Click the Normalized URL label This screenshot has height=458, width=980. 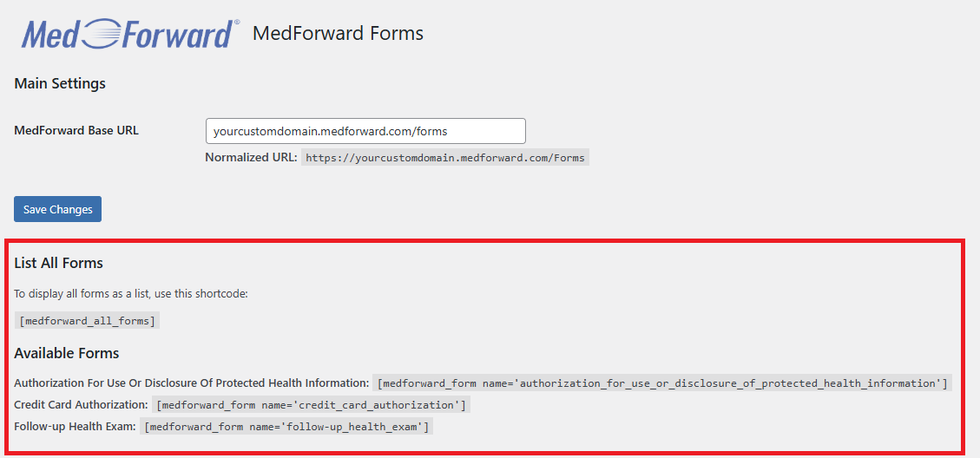point(251,158)
